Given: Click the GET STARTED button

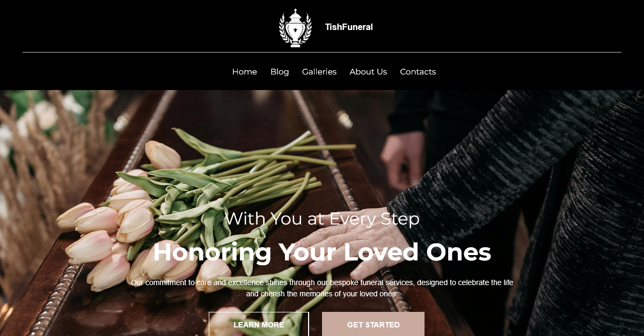Looking at the screenshot, I should click(x=373, y=324).
